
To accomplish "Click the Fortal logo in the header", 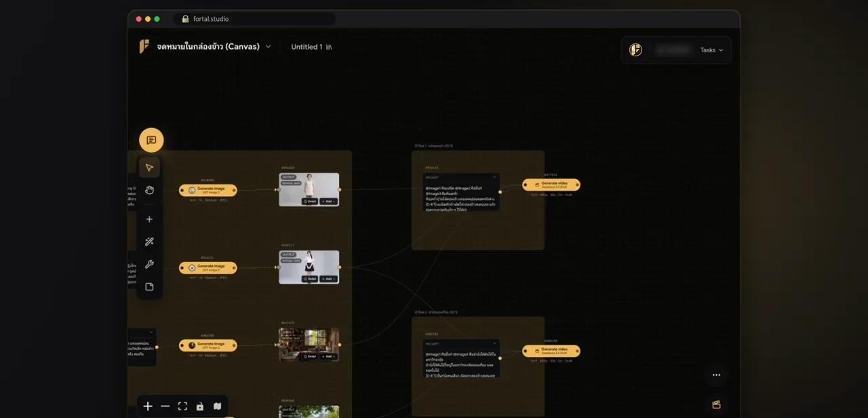I will (144, 46).
